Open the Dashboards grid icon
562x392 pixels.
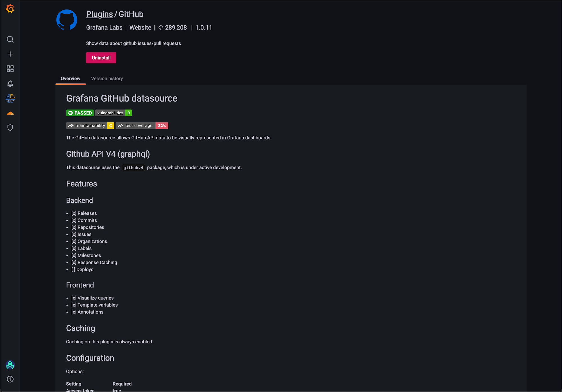(x=10, y=69)
